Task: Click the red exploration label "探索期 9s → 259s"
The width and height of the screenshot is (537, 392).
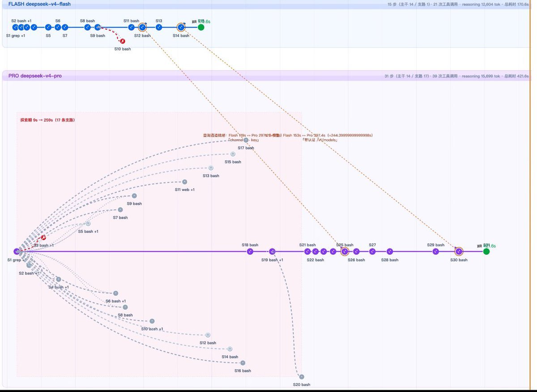Action: click(47, 120)
